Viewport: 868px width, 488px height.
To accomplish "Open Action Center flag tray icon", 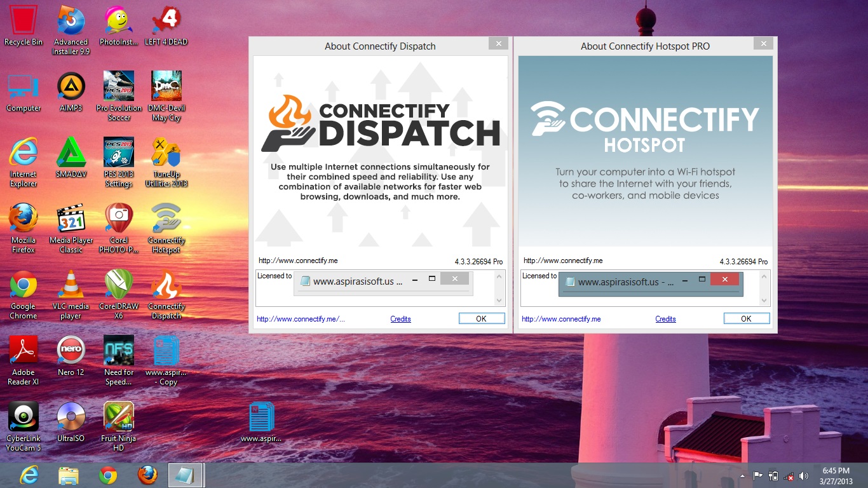I will pyautogui.click(x=757, y=476).
